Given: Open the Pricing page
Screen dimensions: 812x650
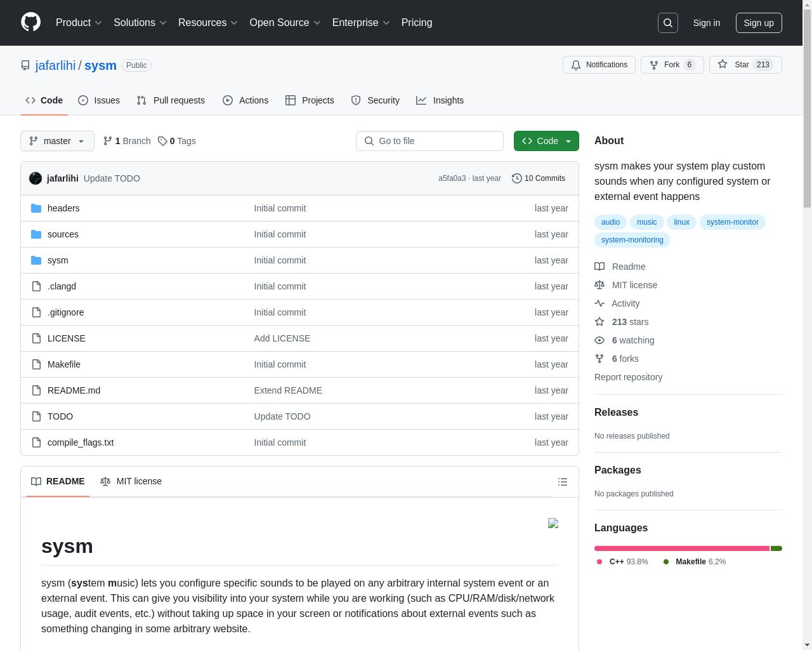Looking at the screenshot, I should 417,23.
